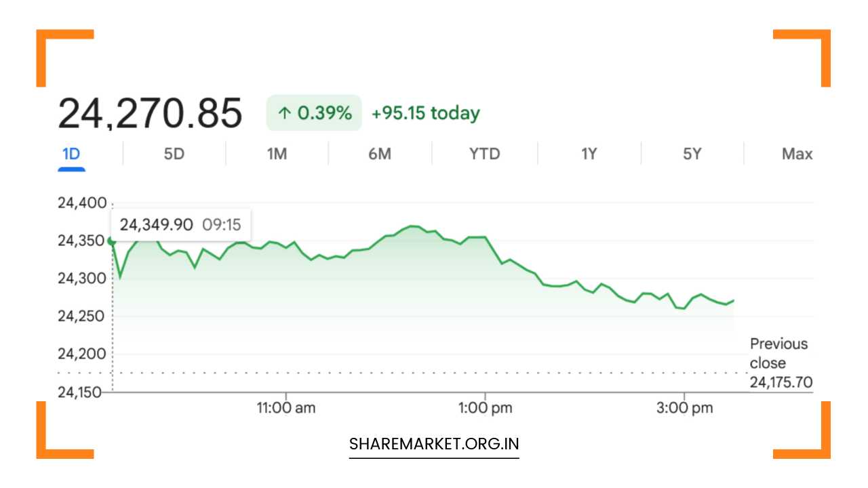868x488 pixels.
Task: Click the +95.15 today label
Action: [x=426, y=113]
